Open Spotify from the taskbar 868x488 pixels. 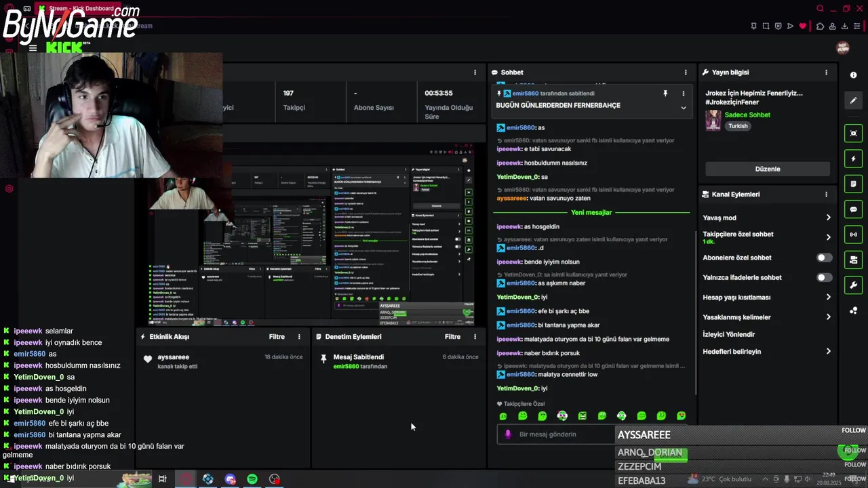pyautogui.click(x=252, y=479)
